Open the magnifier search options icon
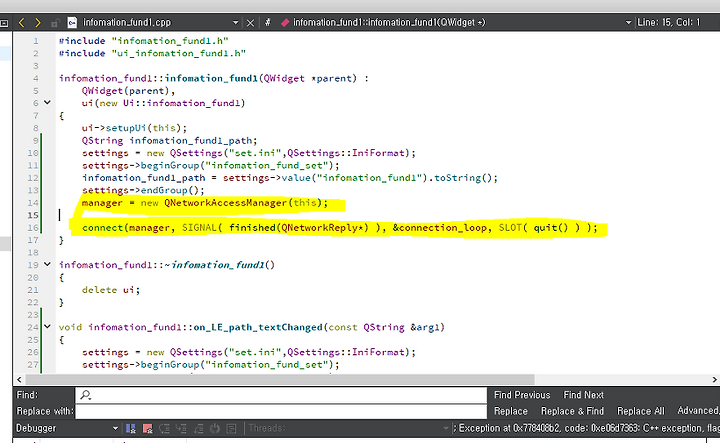The height and width of the screenshot is (443, 720). click(85, 395)
